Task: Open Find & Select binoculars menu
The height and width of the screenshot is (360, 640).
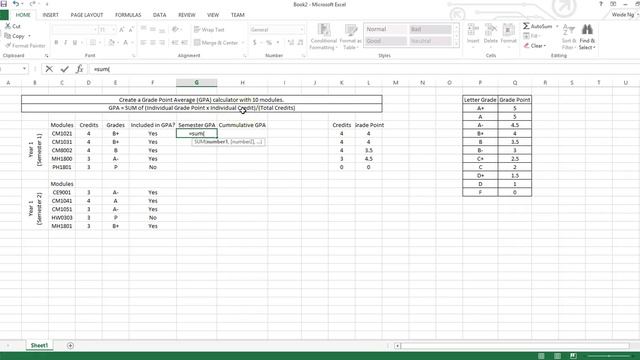Action: coord(587,37)
